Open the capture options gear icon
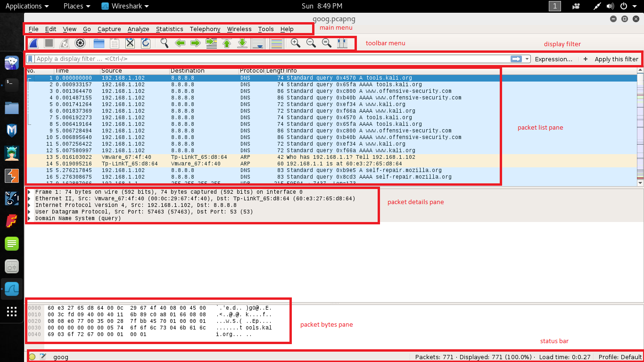 pyautogui.click(x=80, y=43)
